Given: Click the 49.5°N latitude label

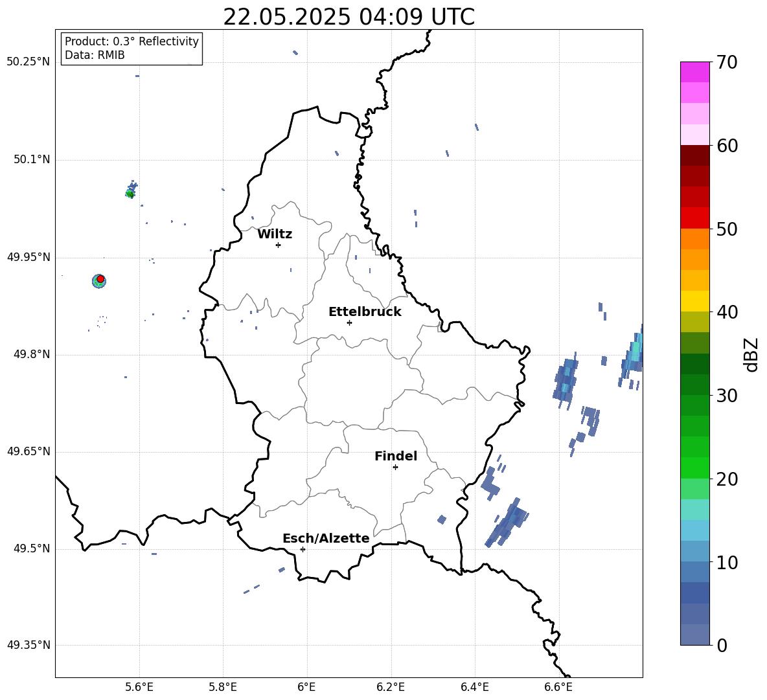Looking at the screenshot, I should [31, 548].
